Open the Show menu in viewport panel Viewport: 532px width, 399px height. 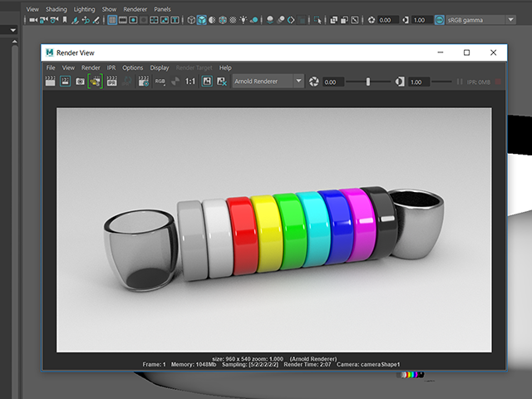point(109,9)
